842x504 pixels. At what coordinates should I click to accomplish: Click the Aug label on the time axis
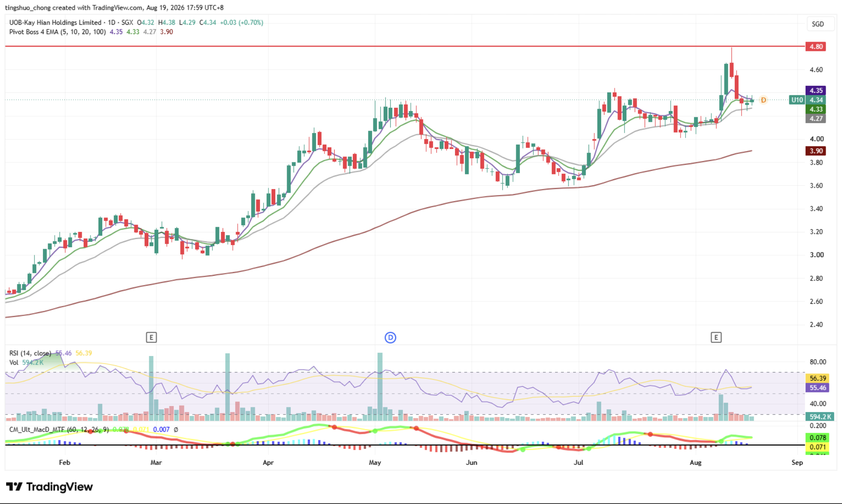695,462
